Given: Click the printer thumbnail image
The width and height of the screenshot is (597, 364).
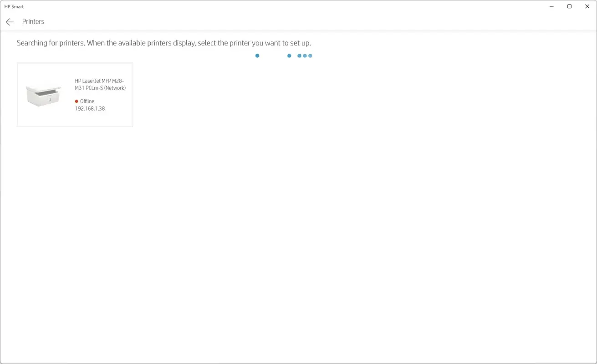Looking at the screenshot, I should (x=43, y=93).
